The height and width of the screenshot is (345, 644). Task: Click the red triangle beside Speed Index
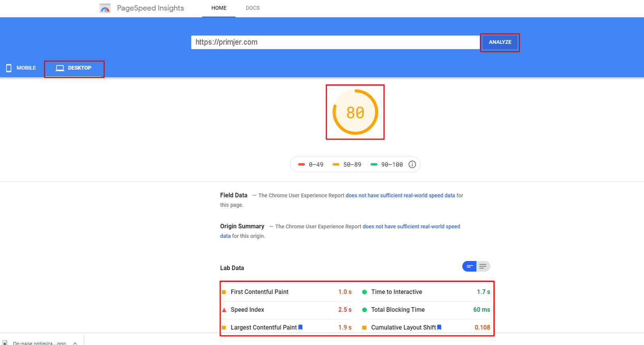224,310
